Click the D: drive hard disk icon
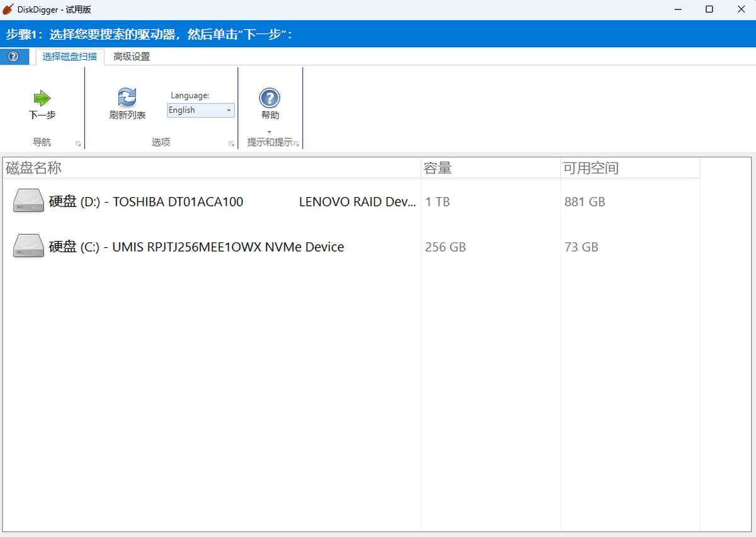The height and width of the screenshot is (537, 756). pos(28,201)
